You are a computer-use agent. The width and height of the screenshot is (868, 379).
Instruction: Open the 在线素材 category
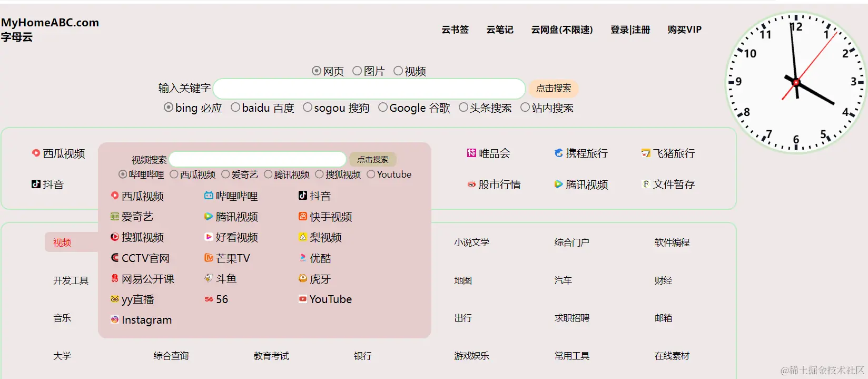[x=672, y=356]
